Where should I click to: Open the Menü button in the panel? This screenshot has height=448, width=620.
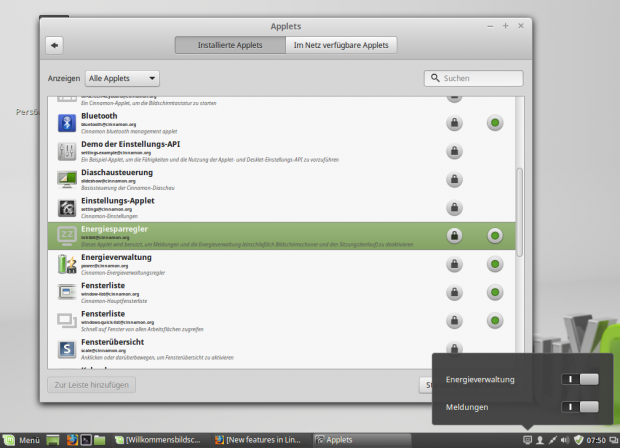[22, 440]
